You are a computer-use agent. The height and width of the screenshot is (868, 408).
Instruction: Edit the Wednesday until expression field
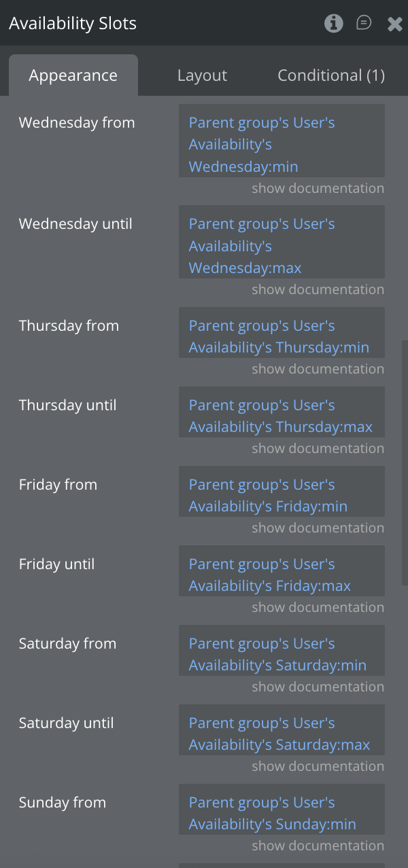coord(282,245)
